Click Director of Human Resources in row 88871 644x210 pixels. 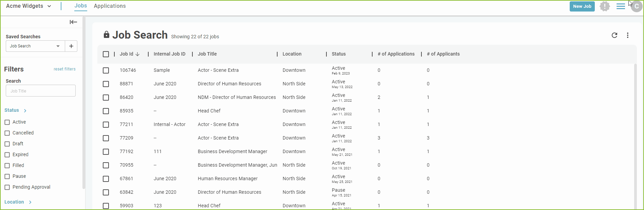click(x=229, y=84)
